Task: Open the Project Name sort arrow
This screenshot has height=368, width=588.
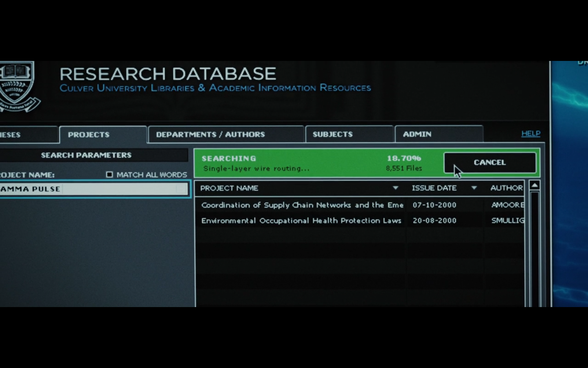Action: (395, 188)
